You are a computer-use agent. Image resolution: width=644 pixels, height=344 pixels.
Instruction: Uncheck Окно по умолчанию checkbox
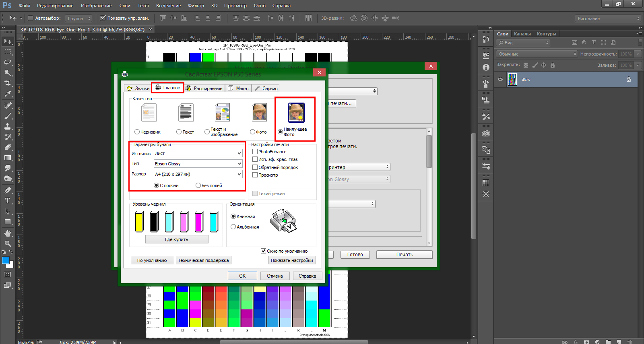click(x=264, y=251)
